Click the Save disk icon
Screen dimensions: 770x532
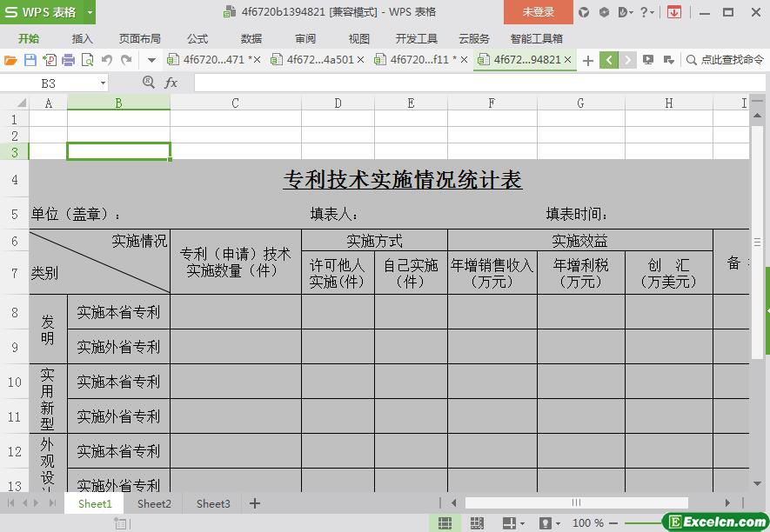click(x=30, y=60)
